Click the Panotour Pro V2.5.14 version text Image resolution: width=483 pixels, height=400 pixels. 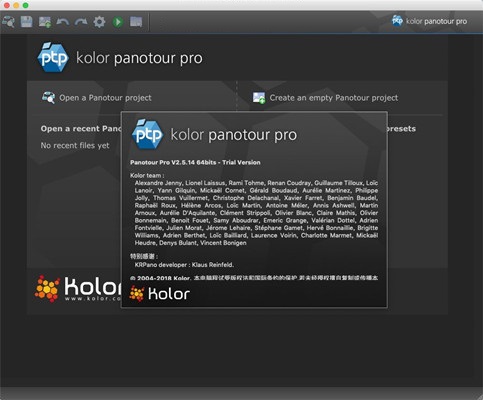(195, 162)
